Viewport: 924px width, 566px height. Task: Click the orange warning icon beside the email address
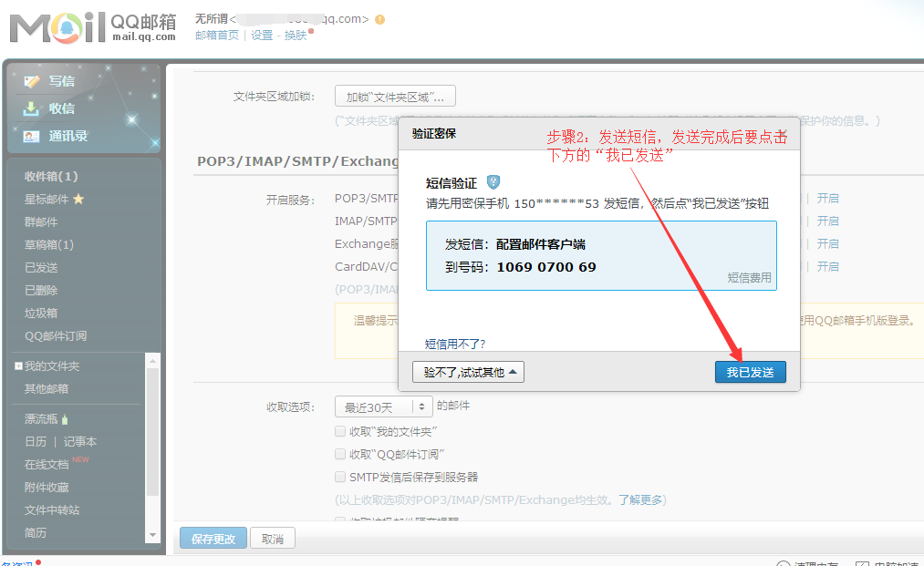click(380, 19)
